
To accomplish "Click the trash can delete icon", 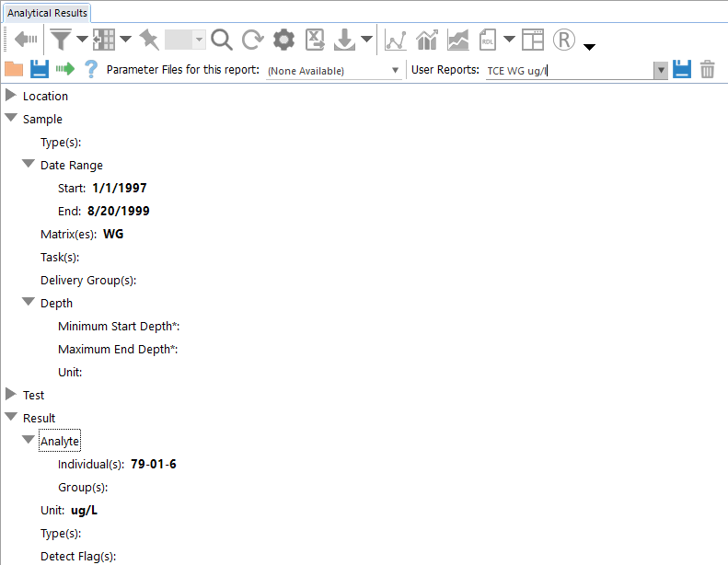I will pos(707,69).
